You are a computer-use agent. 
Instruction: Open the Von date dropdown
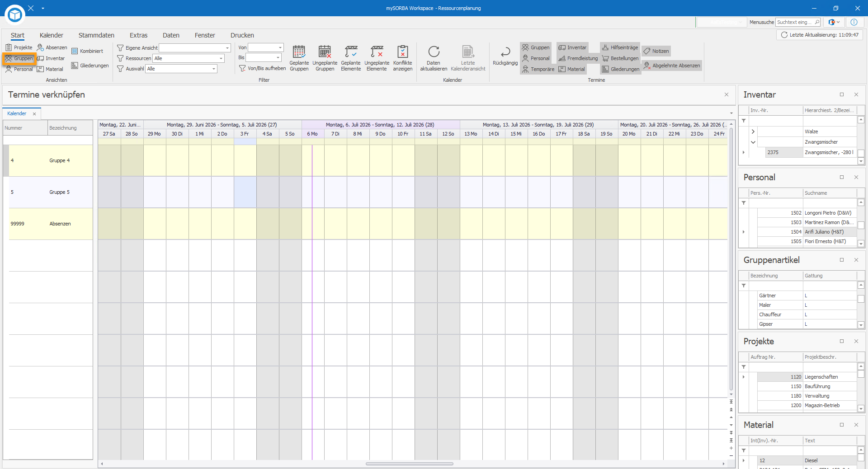point(280,47)
